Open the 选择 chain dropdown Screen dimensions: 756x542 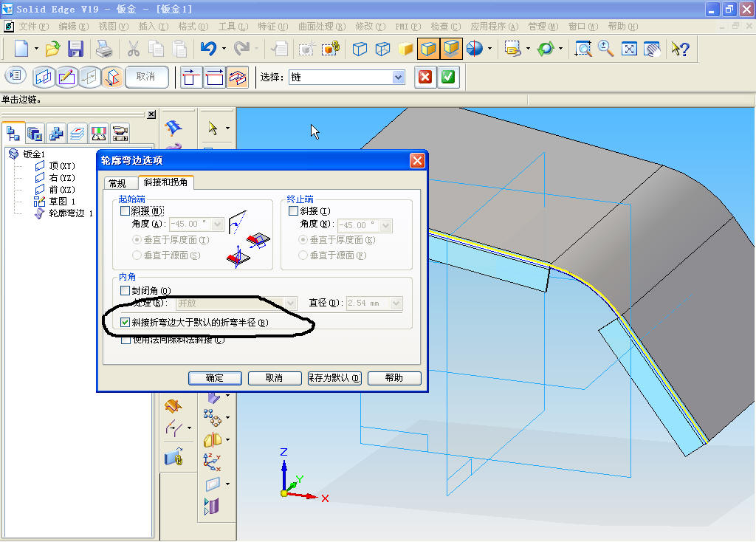(x=398, y=77)
